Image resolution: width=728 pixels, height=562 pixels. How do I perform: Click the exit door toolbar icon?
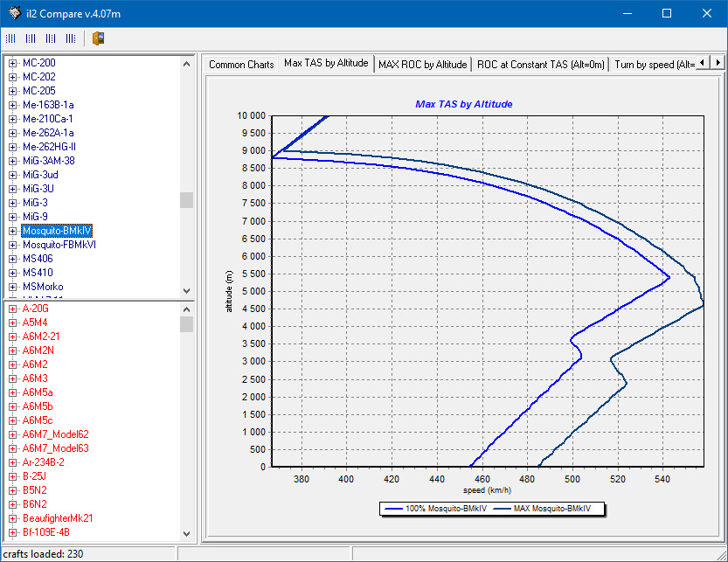click(98, 38)
